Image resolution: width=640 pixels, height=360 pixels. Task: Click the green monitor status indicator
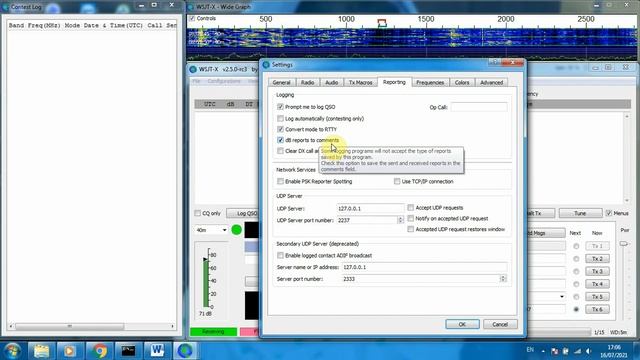[236, 230]
